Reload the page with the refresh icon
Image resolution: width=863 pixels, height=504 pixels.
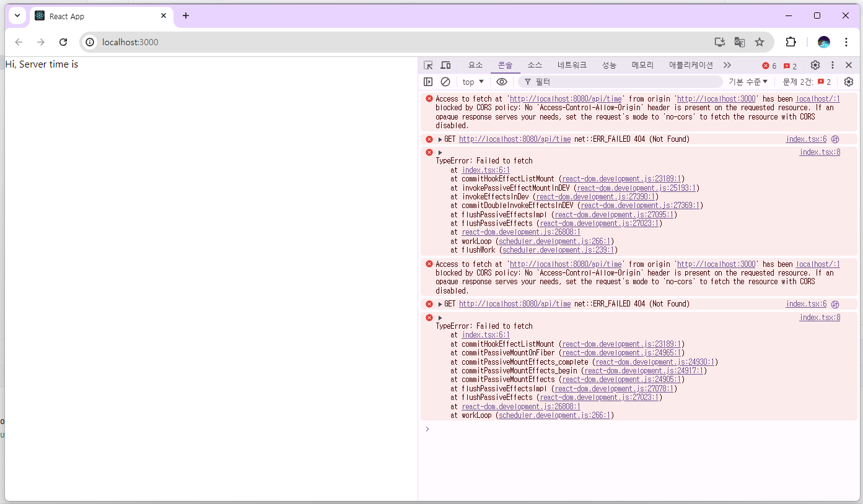coord(63,42)
